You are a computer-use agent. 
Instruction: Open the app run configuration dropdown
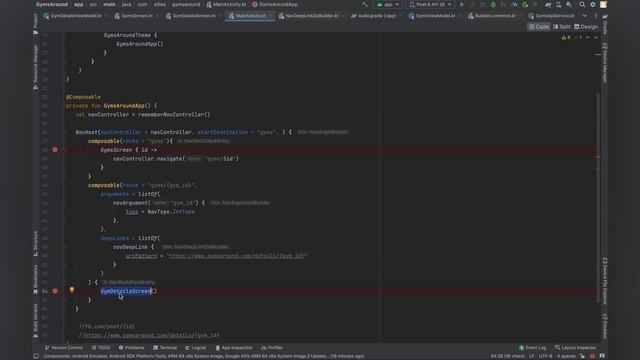click(x=388, y=4)
